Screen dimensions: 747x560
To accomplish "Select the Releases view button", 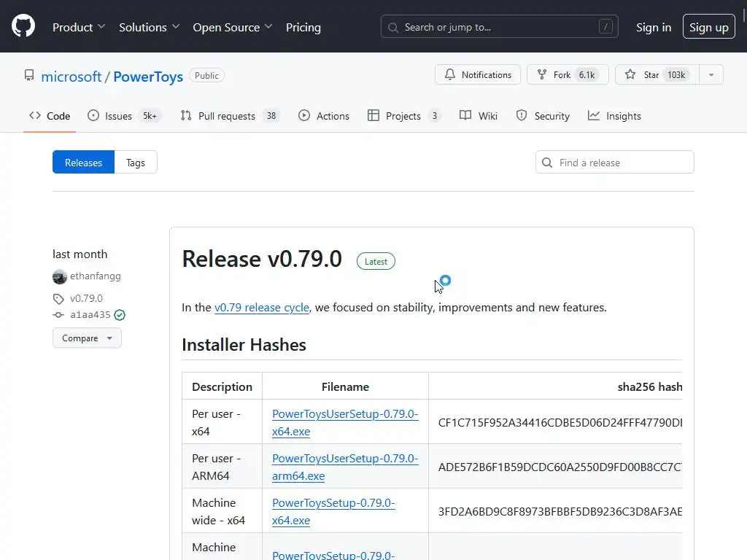I will (x=83, y=162).
